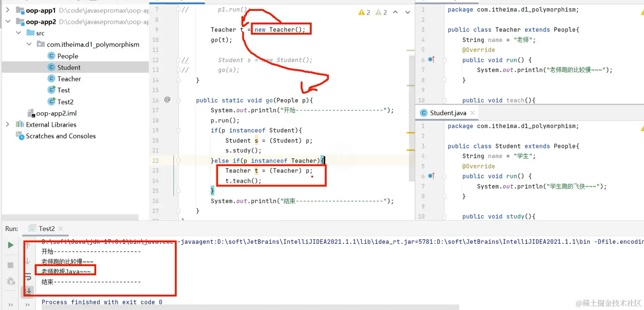644x310 pixels.
Task: Click 'public void study(){' line
Action: [x=499, y=217]
